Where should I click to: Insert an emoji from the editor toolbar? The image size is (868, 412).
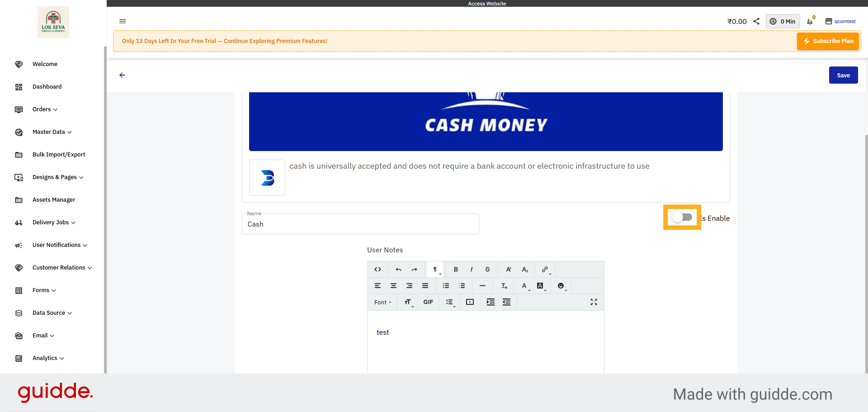[x=560, y=285]
